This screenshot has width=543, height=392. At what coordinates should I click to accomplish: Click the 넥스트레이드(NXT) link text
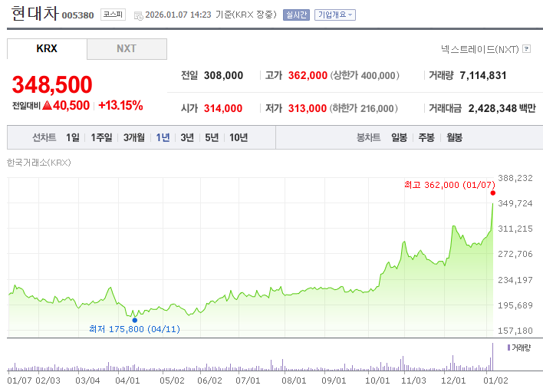[480, 49]
